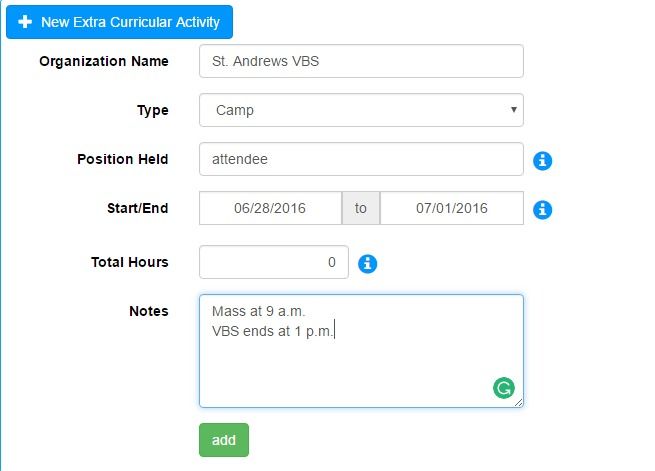The image size is (655, 471).
Task: Click the Position Held field containing attendee
Action: click(361, 159)
